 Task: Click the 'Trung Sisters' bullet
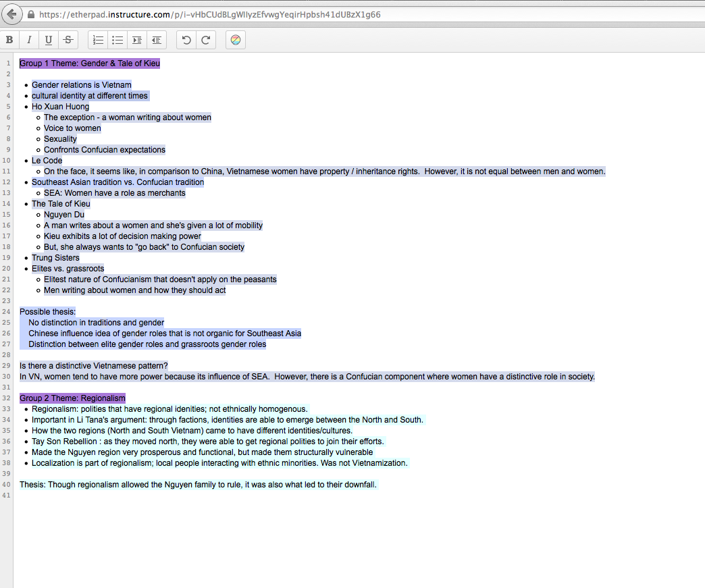[x=55, y=258]
